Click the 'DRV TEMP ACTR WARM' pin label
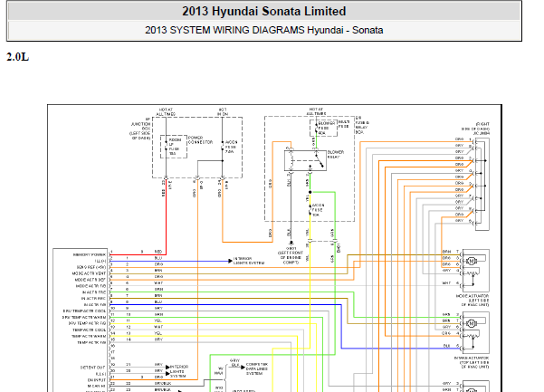 point(84,317)
